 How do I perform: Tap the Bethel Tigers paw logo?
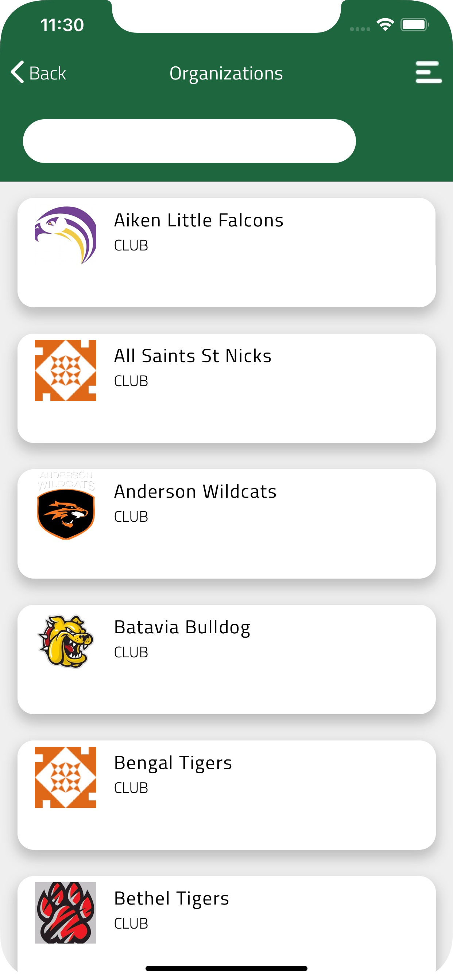(x=66, y=912)
